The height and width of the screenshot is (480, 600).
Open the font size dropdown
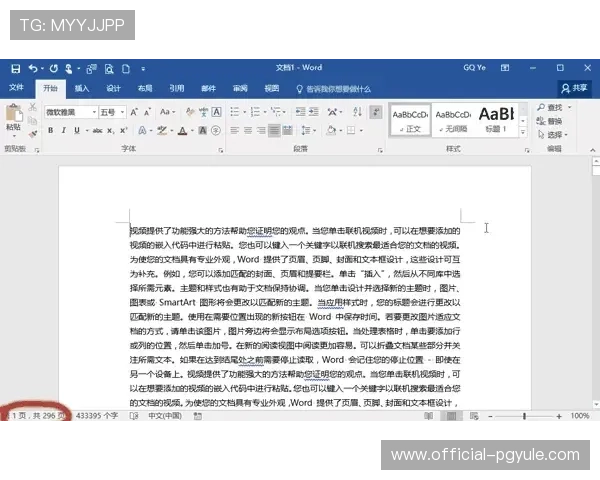[122, 112]
